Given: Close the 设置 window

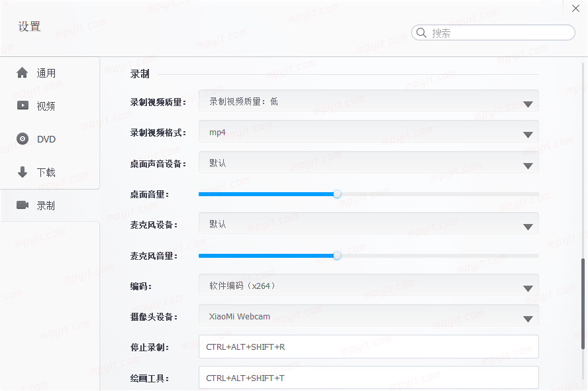Looking at the screenshot, I should [x=575, y=8].
